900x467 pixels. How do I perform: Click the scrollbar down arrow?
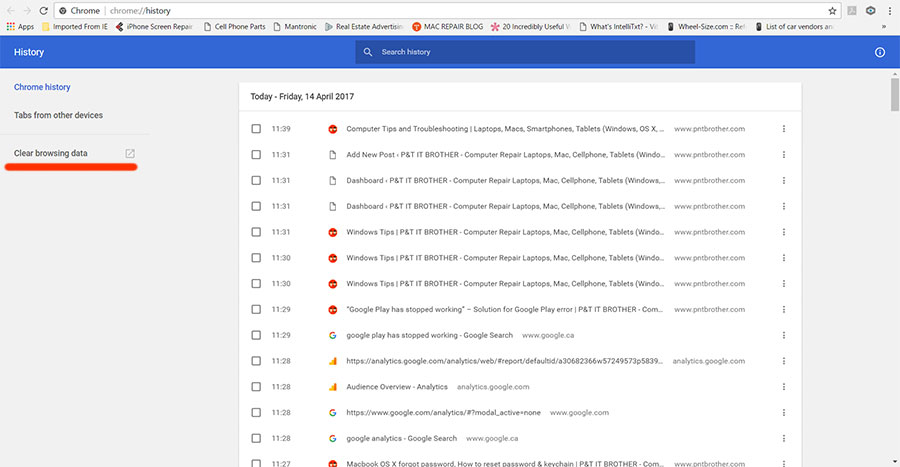point(894,462)
